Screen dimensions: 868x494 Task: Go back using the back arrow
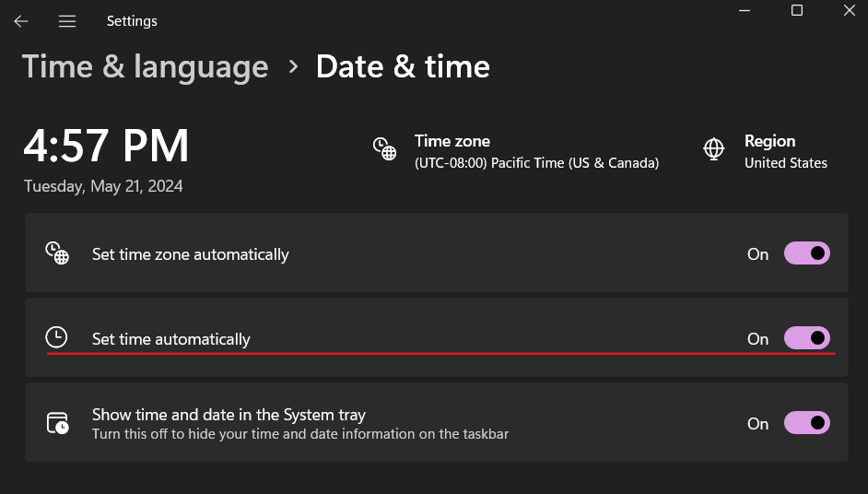[21, 21]
